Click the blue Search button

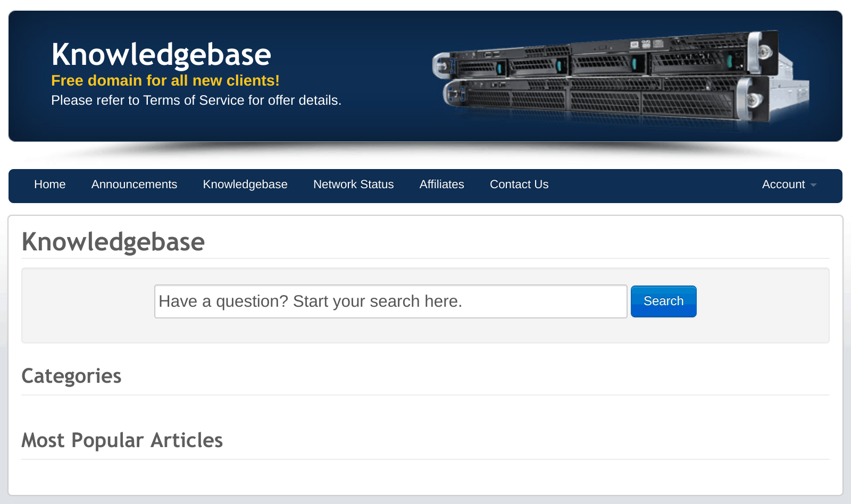tap(663, 301)
